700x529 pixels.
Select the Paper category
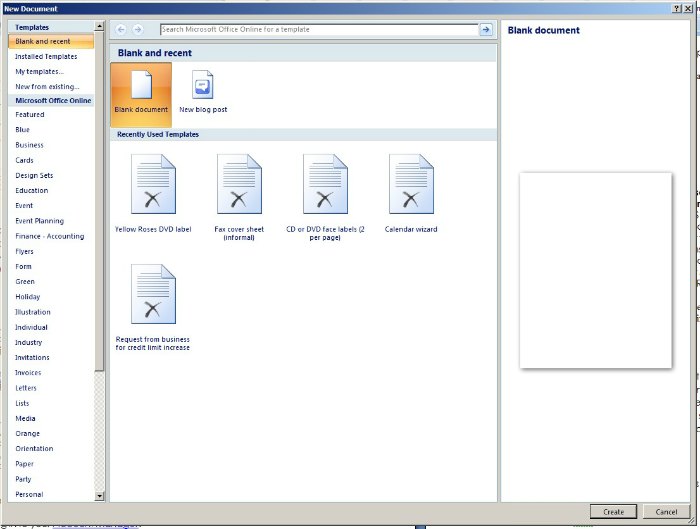pos(25,463)
